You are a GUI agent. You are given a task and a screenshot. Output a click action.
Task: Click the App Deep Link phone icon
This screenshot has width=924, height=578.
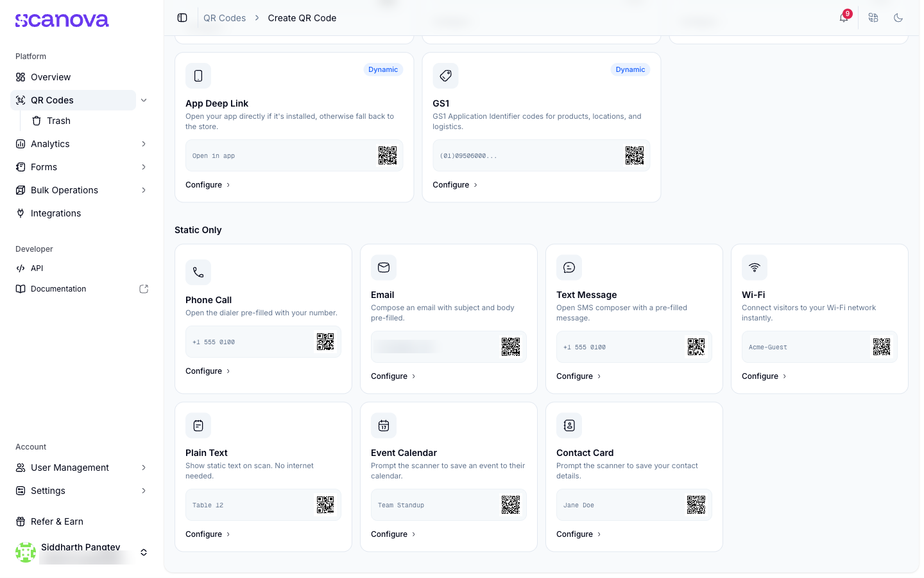click(198, 76)
